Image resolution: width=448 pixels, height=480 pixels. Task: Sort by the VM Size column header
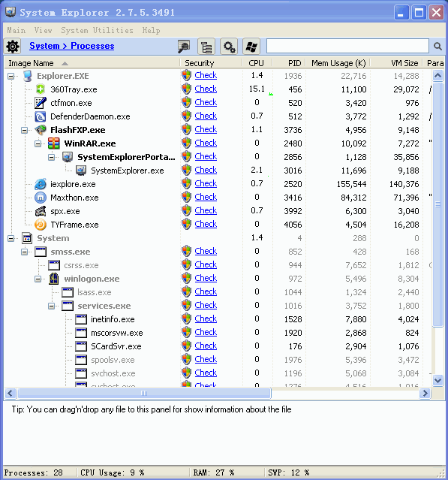(397, 63)
